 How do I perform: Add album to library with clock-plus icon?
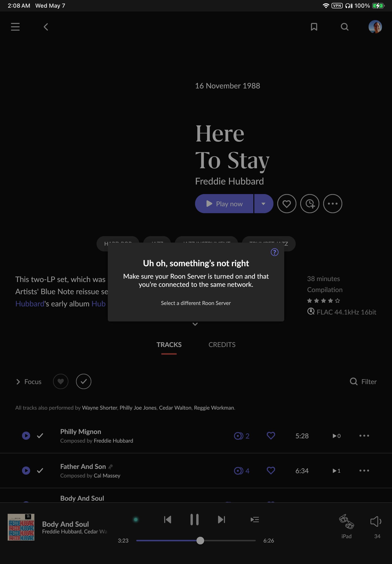click(x=310, y=204)
